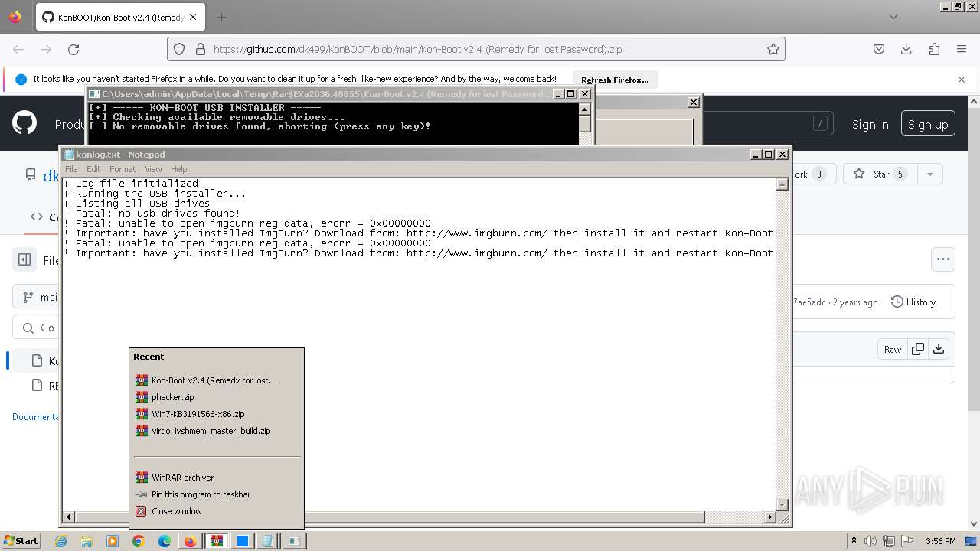This screenshot has height=551, width=980.
Task: Star the KonBOOT repository
Action: 880,174
